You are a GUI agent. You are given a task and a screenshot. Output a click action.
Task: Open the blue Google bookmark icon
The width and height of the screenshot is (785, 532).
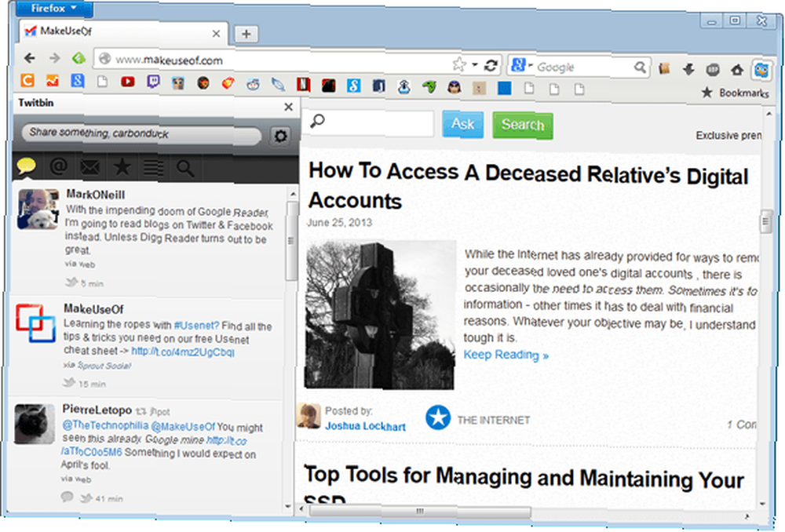pos(78,81)
